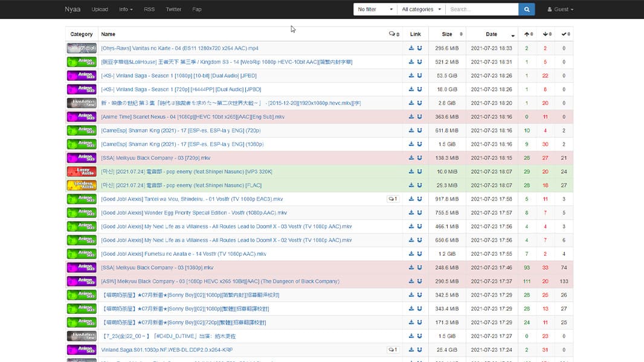Click the Name column header

pyautogui.click(x=108, y=34)
